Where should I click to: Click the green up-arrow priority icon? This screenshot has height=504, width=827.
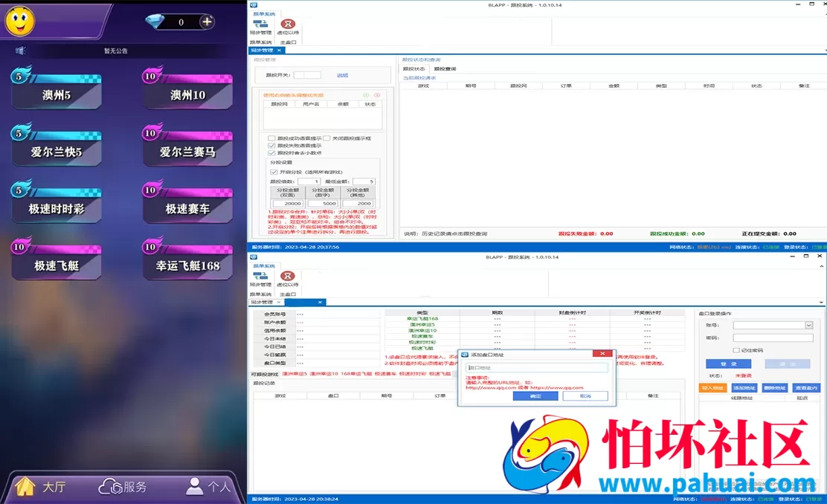click(x=366, y=95)
